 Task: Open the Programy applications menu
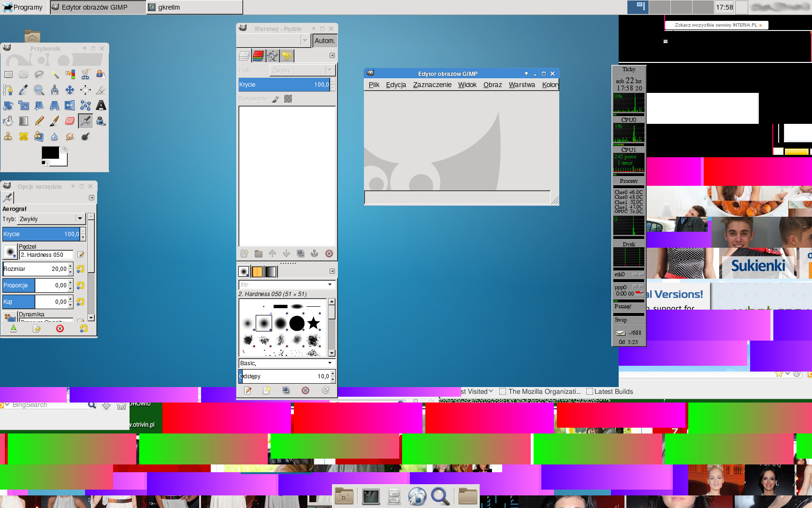click(x=23, y=7)
